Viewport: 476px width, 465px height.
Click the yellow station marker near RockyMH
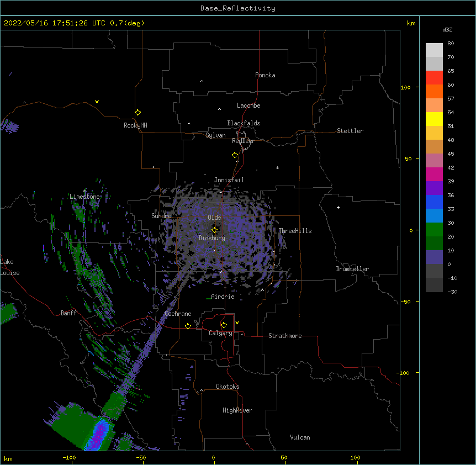(138, 113)
